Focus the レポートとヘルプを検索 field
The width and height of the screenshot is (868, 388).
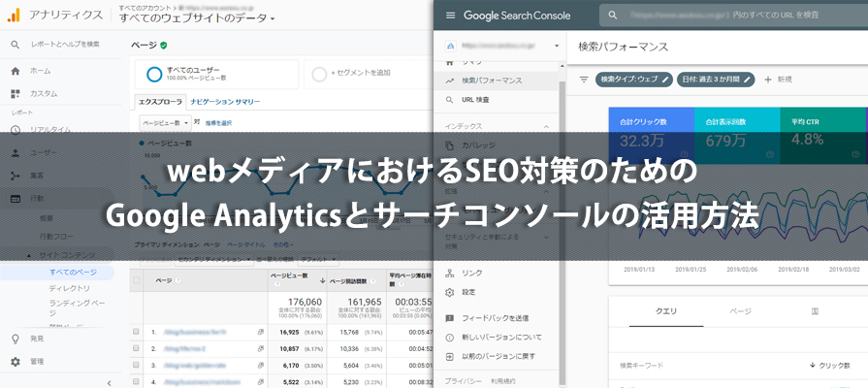(65, 45)
